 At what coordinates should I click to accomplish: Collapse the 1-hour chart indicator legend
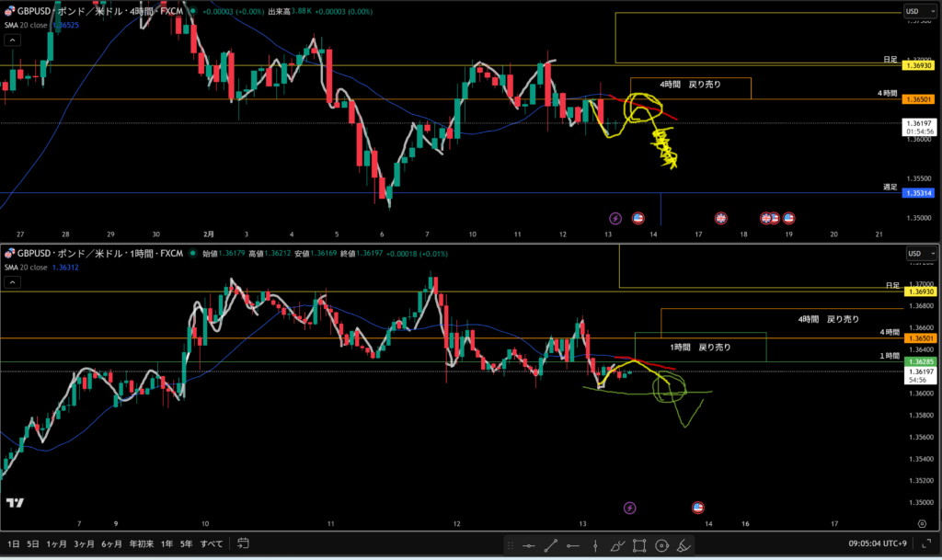tap(11, 282)
